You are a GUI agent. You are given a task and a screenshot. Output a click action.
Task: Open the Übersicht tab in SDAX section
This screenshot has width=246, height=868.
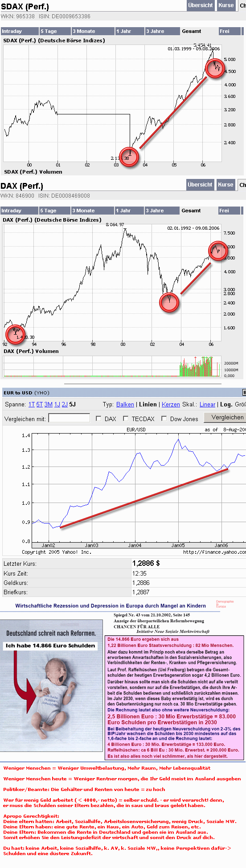pyautogui.click(x=201, y=5)
